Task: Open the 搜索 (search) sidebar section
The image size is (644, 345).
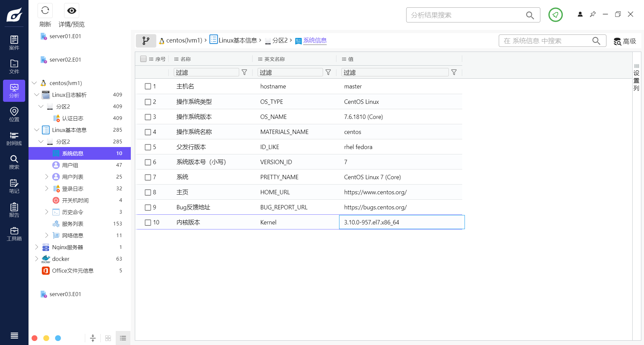Action: 14,162
